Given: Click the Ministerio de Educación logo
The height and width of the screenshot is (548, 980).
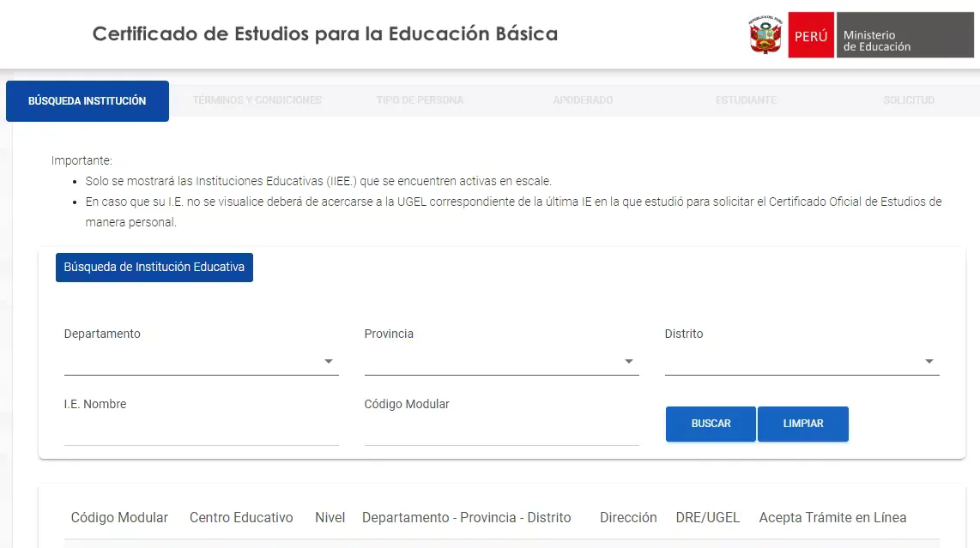Looking at the screenshot, I should (x=905, y=34).
